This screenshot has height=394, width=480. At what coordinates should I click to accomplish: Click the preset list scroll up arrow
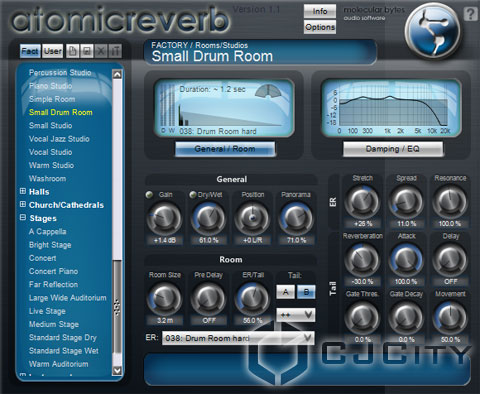[117, 74]
